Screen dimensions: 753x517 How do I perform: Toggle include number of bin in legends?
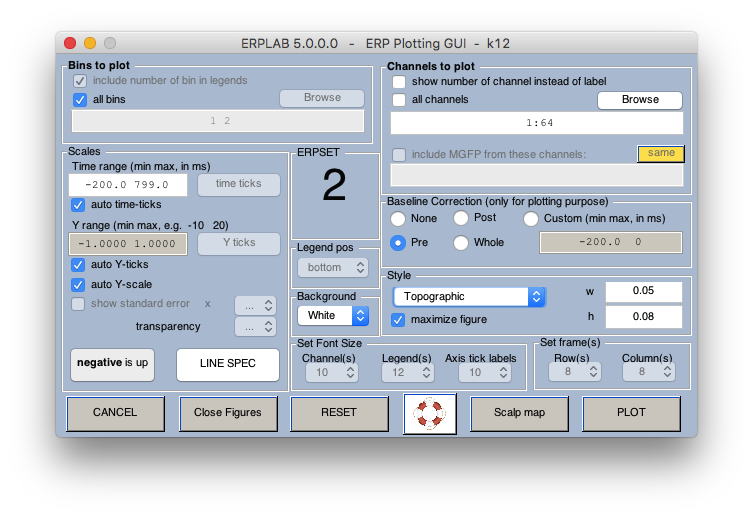tap(80, 81)
